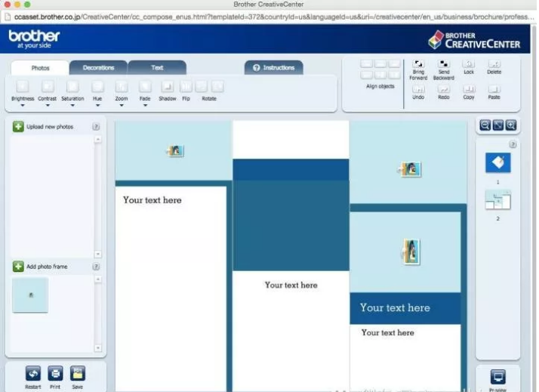
Task: Open the Contrast dropdown arrow
Action: (x=47, y=106)
